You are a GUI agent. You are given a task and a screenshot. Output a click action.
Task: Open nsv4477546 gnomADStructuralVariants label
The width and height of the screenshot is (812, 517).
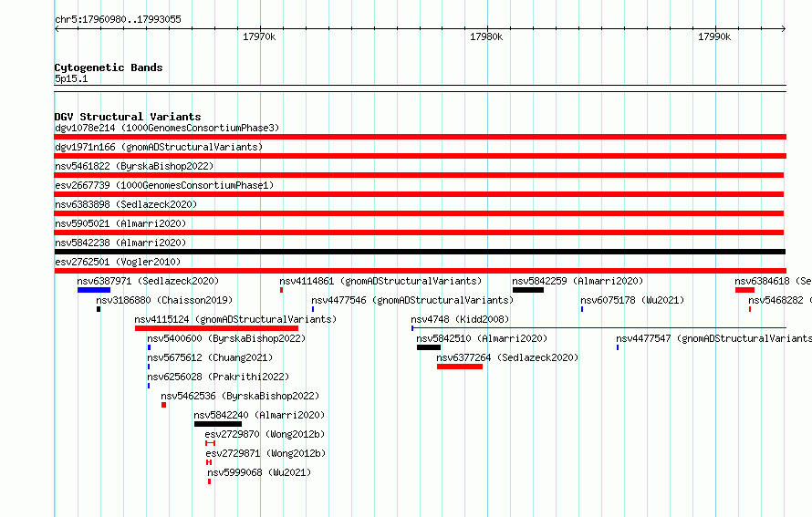(412, 300)
